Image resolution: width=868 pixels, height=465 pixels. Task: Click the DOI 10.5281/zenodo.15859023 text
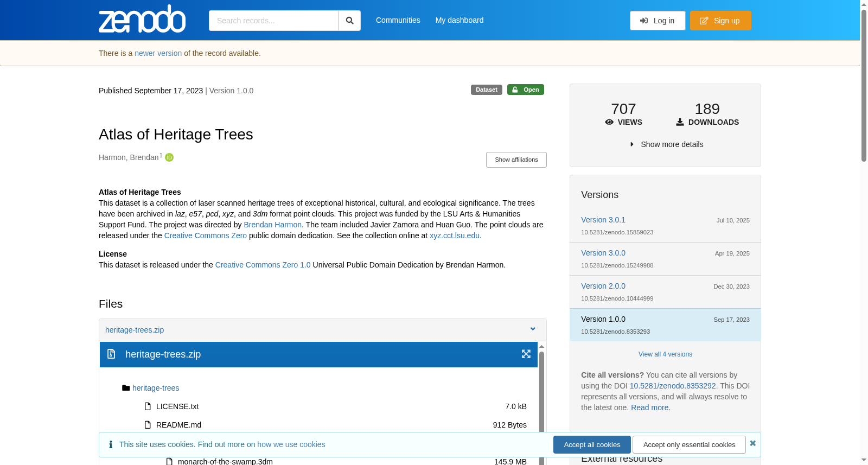click(617, 232)
